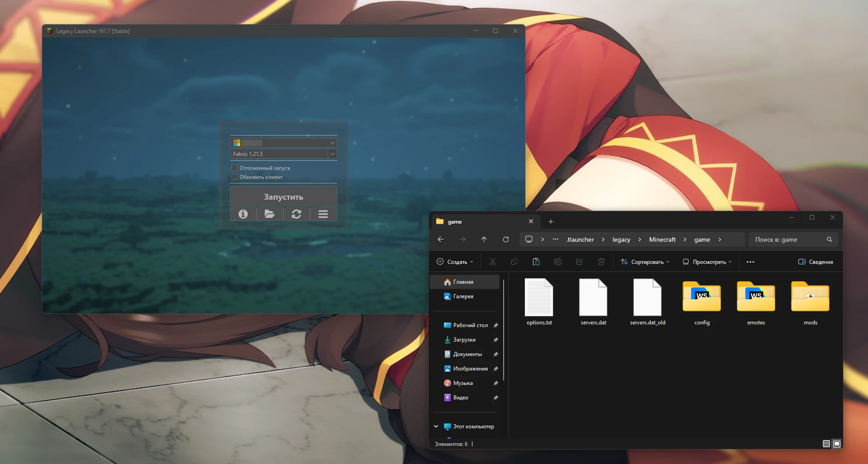Image resolution: width=868 pixels, height=464 pixels.
Task: Click the Cut scissors icon in toolbar
Action: coord(493,262)
